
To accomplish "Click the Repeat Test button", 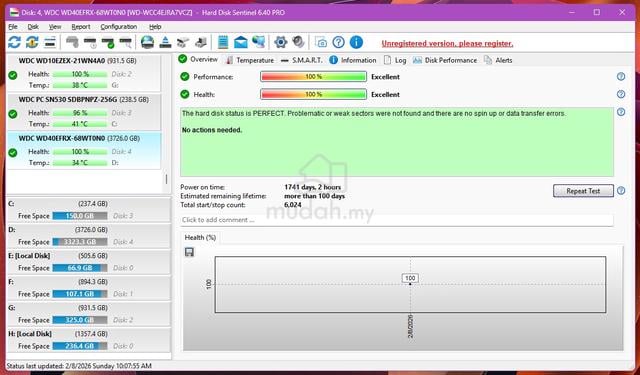I will (x=583, y=191).
